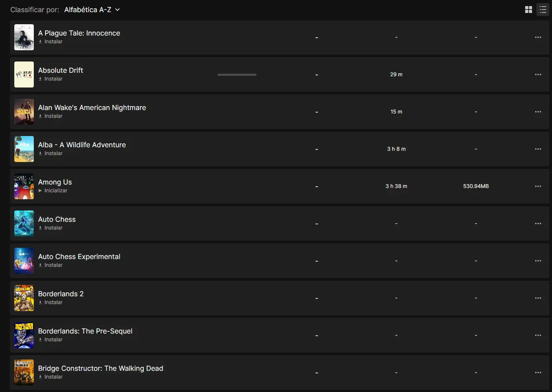Screen dimensions: 552x392
Task: Launch Among Us with Inicializar
Action: (53, 191)
